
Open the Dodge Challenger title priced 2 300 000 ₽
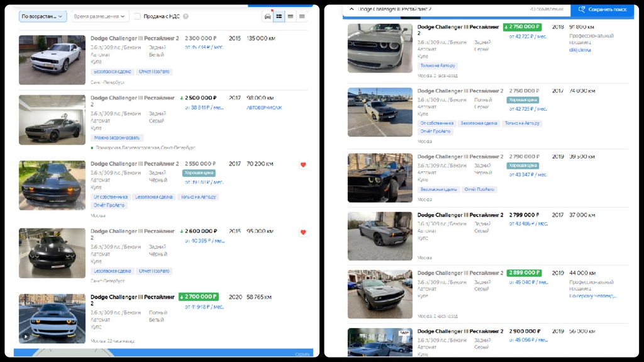tap(135, 38)
